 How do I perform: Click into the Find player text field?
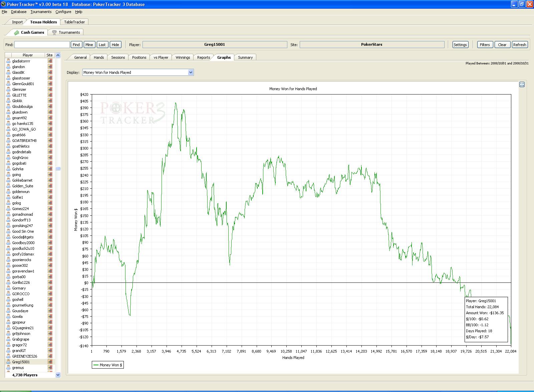pyautogui.click(x=42, y=45)
